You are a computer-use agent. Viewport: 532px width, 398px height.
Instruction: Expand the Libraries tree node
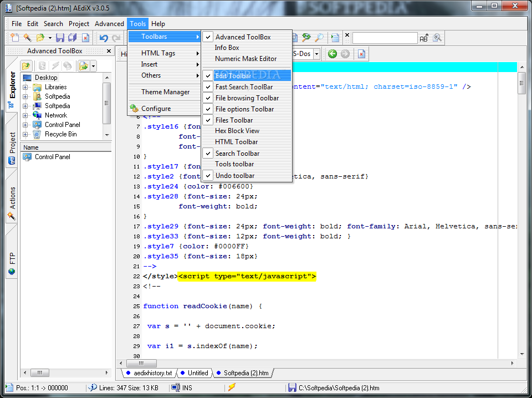(25, 87)
